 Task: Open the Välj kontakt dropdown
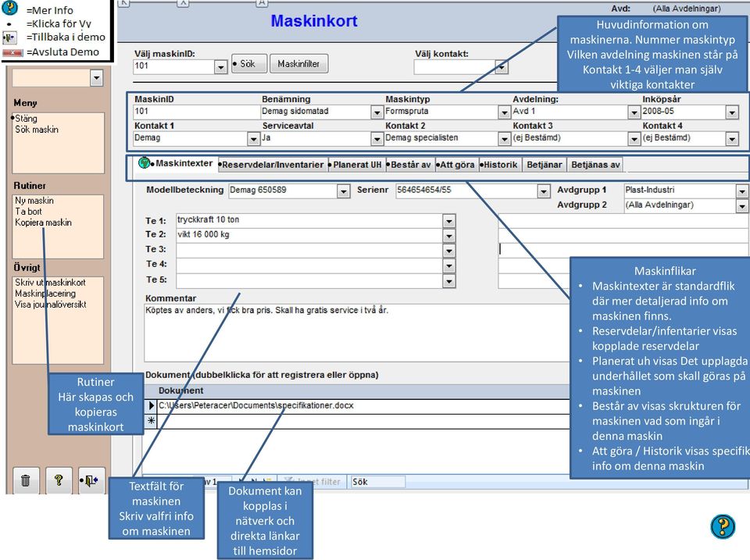pyautogui.click(x=501, y=67)
